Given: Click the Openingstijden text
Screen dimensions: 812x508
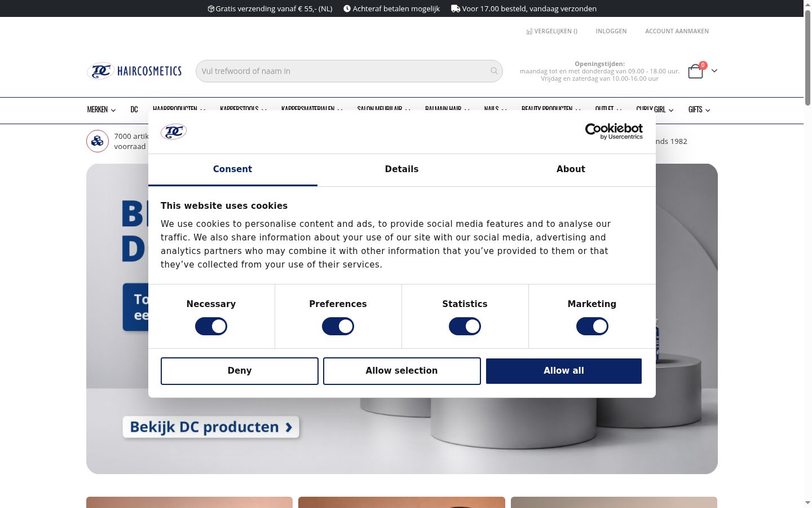Looking at the screenshot, I should pos(599,64).
